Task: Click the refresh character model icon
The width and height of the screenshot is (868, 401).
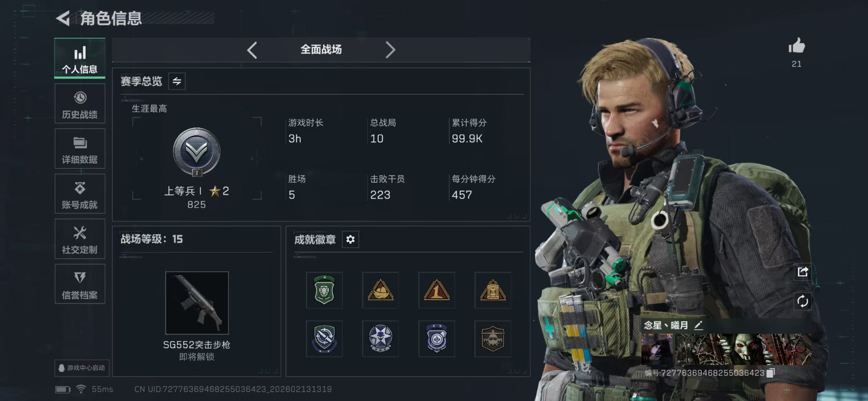Action: [x=803, y=301]
